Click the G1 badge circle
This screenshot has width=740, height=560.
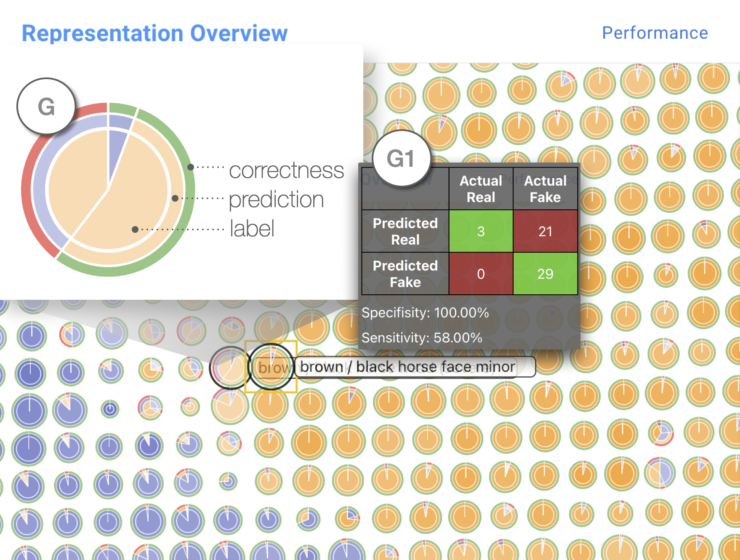click(401, 158)
